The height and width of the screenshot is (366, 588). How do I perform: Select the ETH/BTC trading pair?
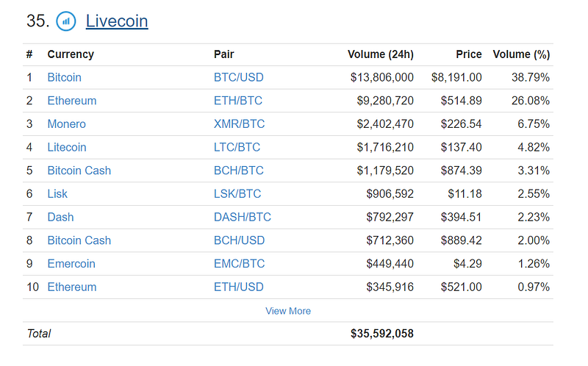point(237,101)
